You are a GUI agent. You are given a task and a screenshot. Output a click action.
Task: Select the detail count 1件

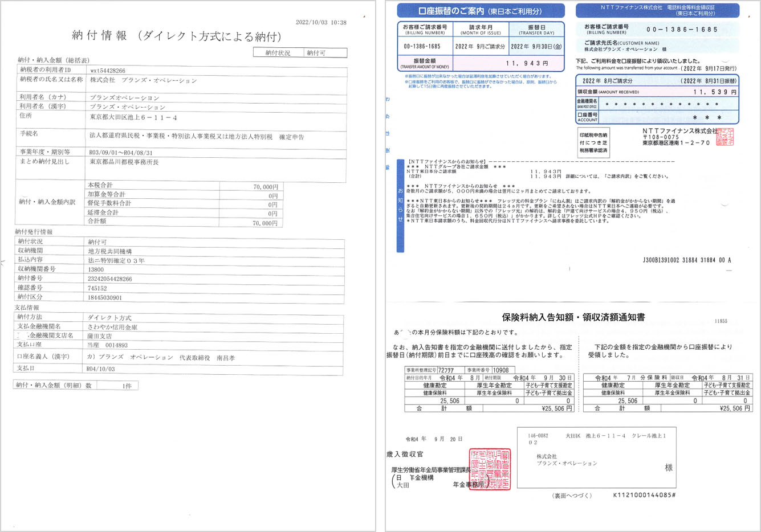(127, 386)
